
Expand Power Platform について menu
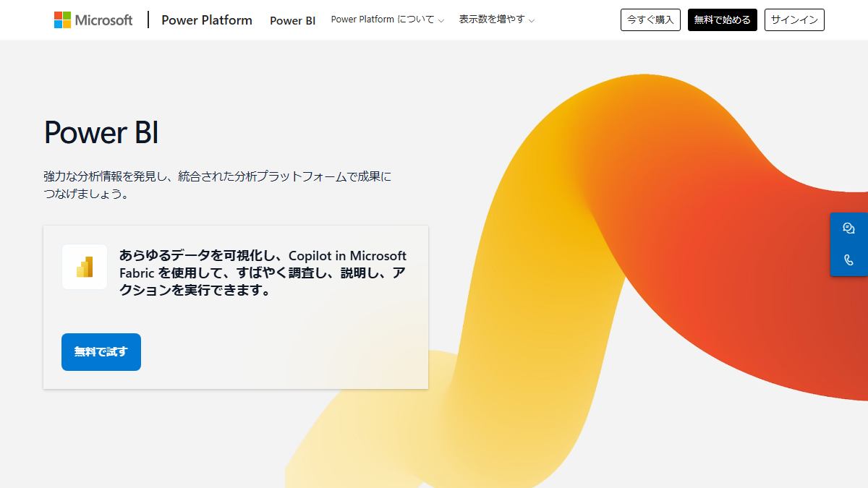[x=387, y=20]
